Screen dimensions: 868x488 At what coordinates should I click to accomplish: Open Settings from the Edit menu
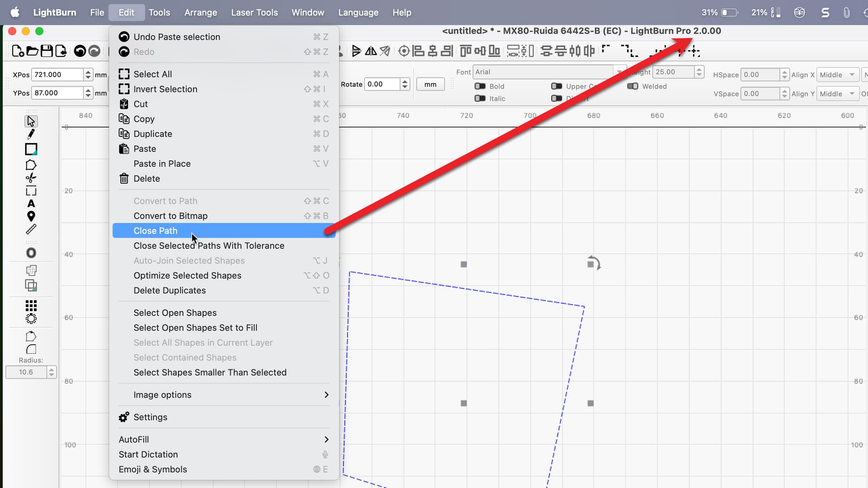(150, 417)
